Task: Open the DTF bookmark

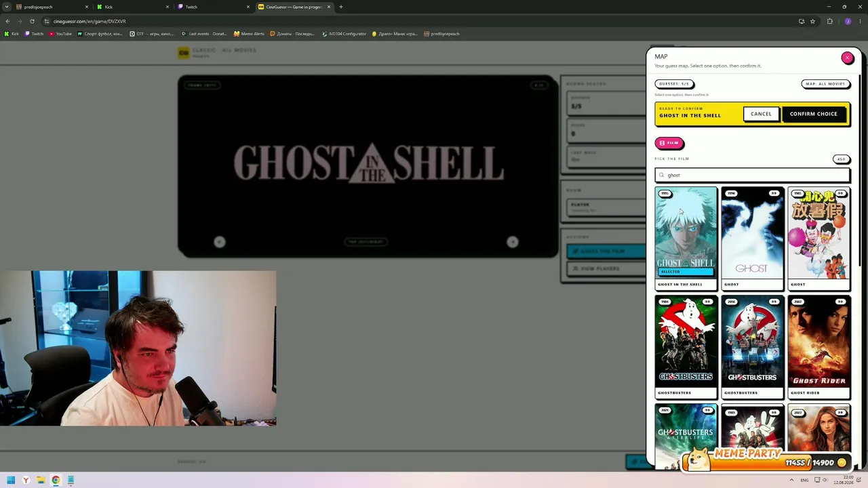Action: (152, 34)
